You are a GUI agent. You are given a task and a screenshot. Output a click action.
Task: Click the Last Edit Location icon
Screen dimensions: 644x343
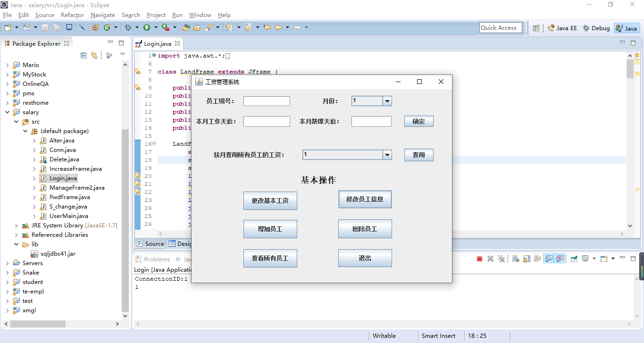267,27
